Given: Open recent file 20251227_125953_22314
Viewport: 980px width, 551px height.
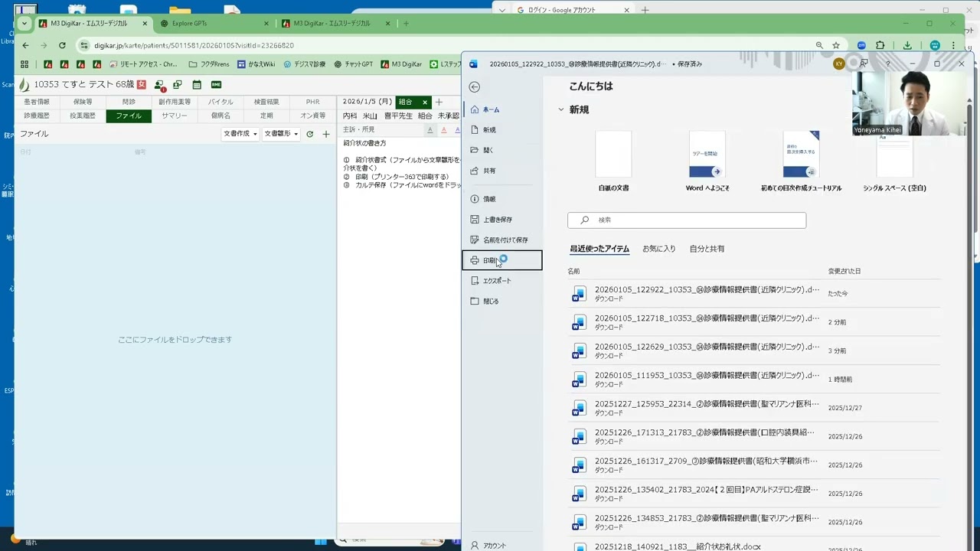Looking at the screenshot, I should point(753,408).
